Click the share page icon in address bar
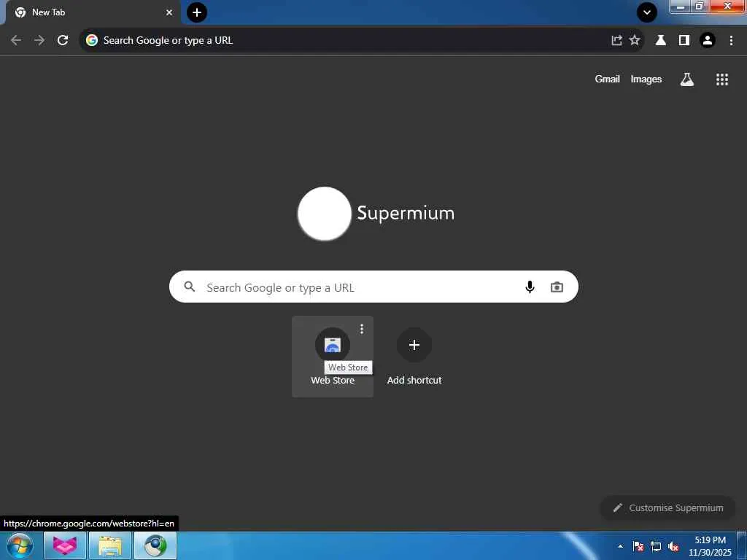The height and width of the screenshot is (560, 747). coord(616,41)
